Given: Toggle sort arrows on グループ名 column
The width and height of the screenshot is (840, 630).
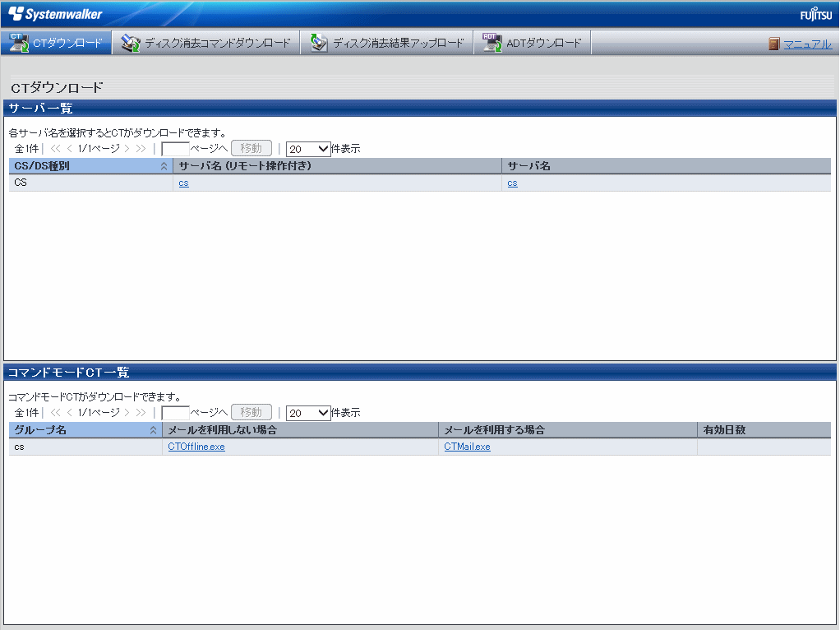Looking at the screenshot, I should pos(153,430).
